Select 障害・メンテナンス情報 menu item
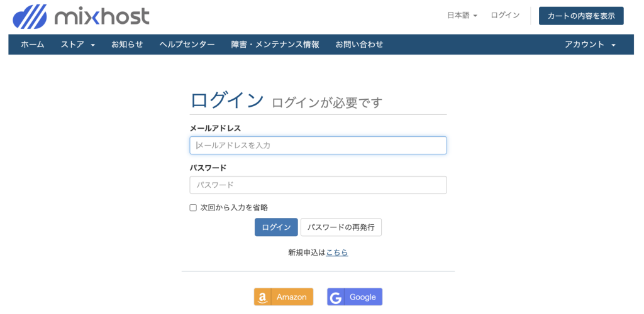The height and width of the screenshot is (314, 644). pyautogui.click(x=275, y=45)
